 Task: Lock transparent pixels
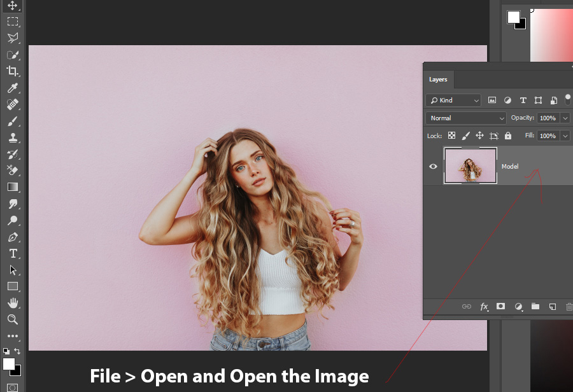click(451, 136)
